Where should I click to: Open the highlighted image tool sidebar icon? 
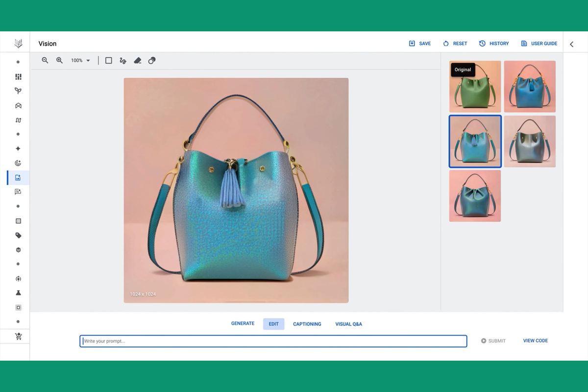18,177
